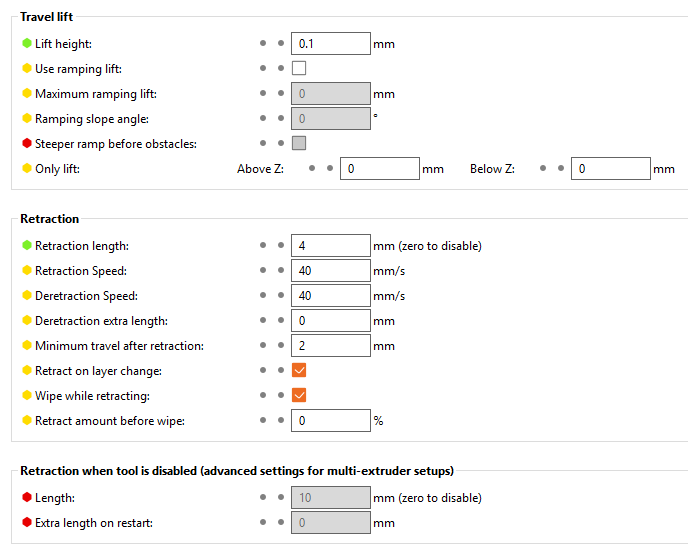
Task: Click the yellow hexagon beside Retraction Speed
Action: point(27,270)
